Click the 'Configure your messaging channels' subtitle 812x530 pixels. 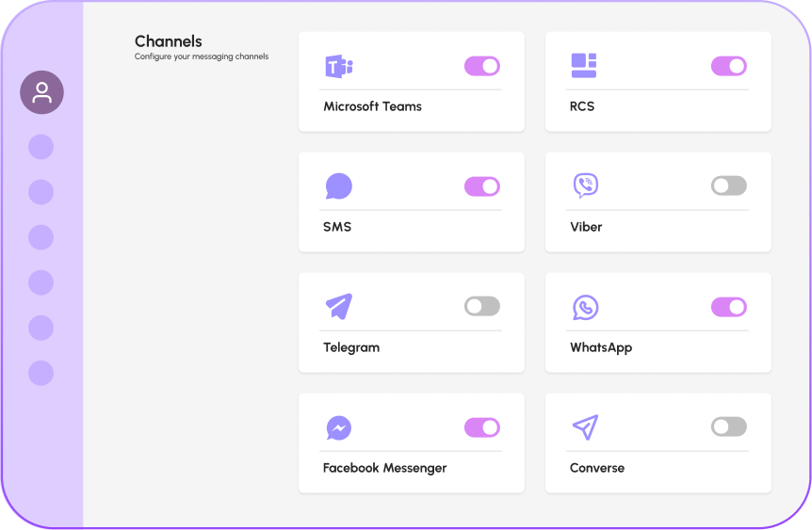pyautogui.click(x=202, y=56)
